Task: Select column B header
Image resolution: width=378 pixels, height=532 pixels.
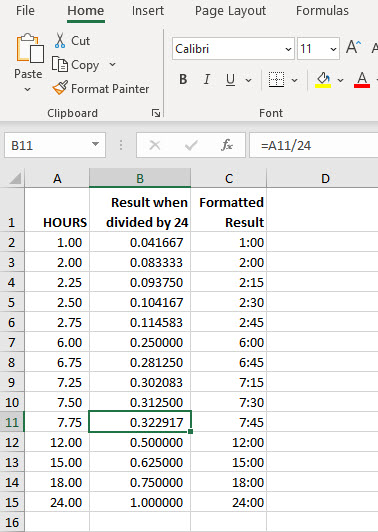Action: click(140, 178)
